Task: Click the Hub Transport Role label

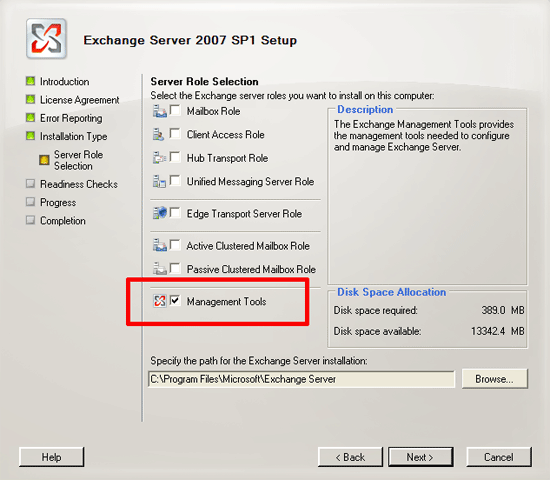Action: (x=227, y=158)
